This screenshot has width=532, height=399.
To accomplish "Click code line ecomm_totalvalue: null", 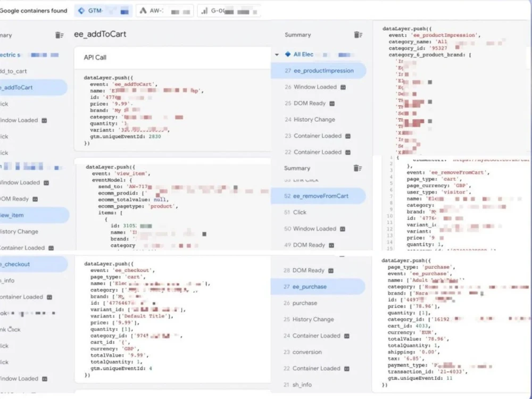I will [x=134, y=199].
